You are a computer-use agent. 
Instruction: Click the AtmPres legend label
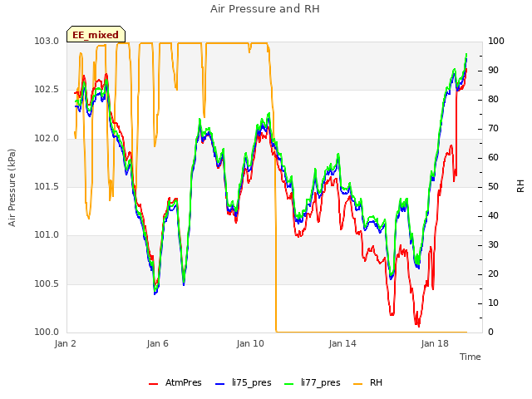pyautogui.click(x=183, y=382)
